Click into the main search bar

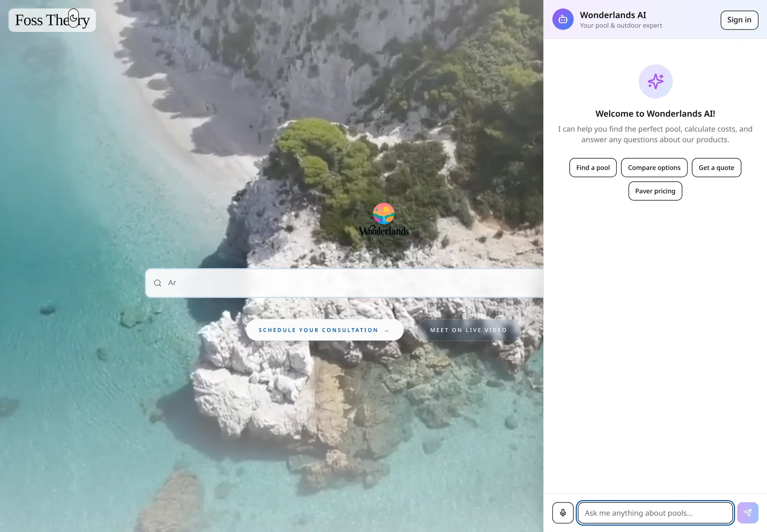click(345, 283)
